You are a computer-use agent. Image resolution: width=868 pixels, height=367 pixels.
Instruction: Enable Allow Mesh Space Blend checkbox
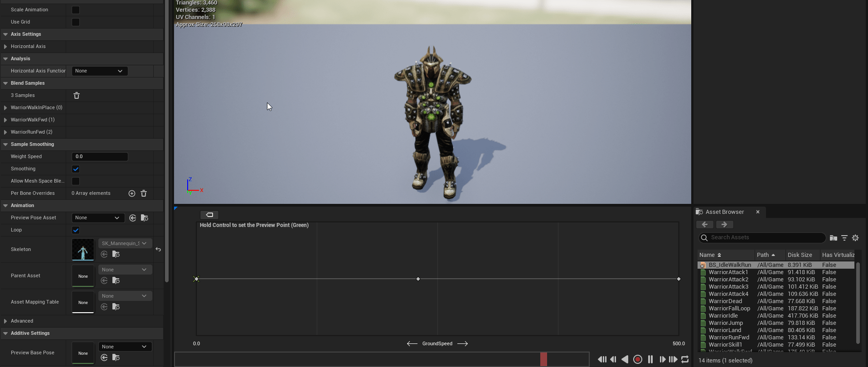[76, 181]
